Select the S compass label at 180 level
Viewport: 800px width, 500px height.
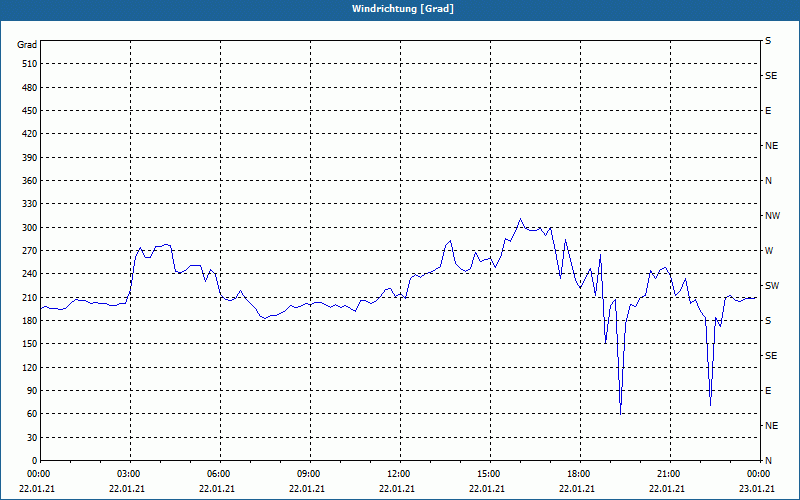tap(768, 320)
